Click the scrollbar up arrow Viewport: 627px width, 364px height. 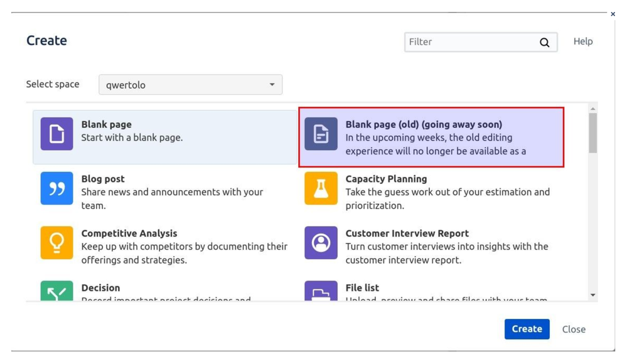[x=592, y=109]
